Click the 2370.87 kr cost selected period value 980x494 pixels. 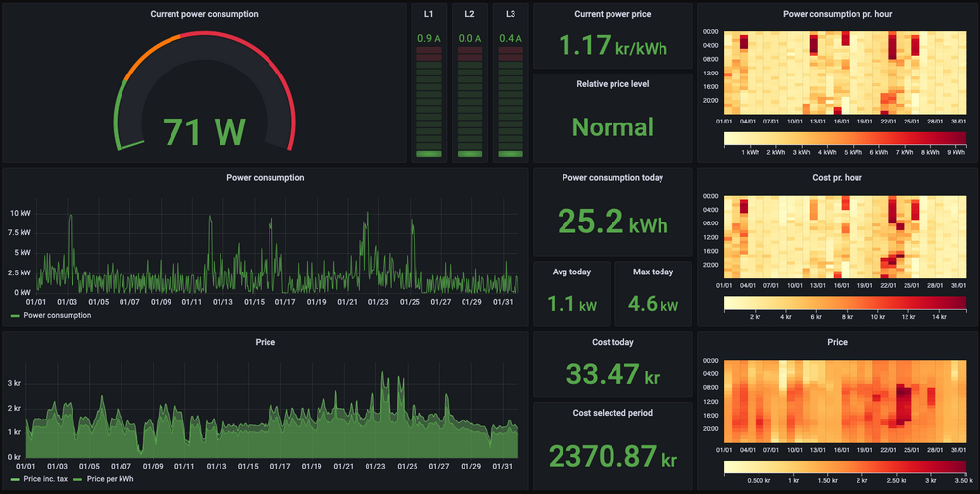click(x=612, y=455)
